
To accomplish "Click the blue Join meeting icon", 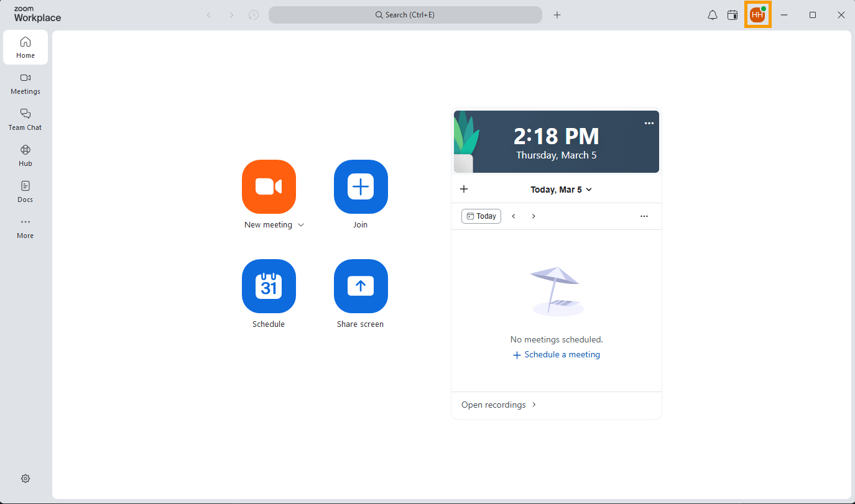I will click(x=361, y=186).
